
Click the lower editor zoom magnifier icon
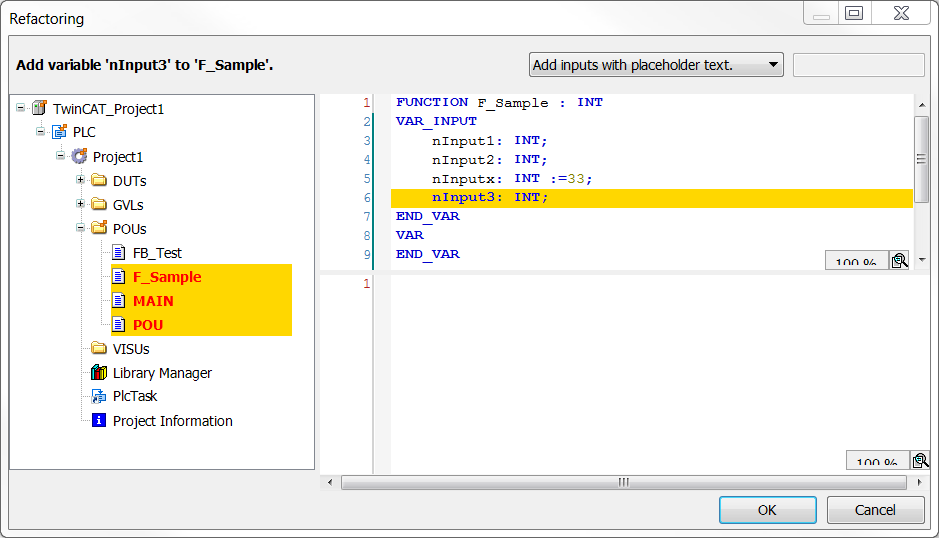point(920,460)
